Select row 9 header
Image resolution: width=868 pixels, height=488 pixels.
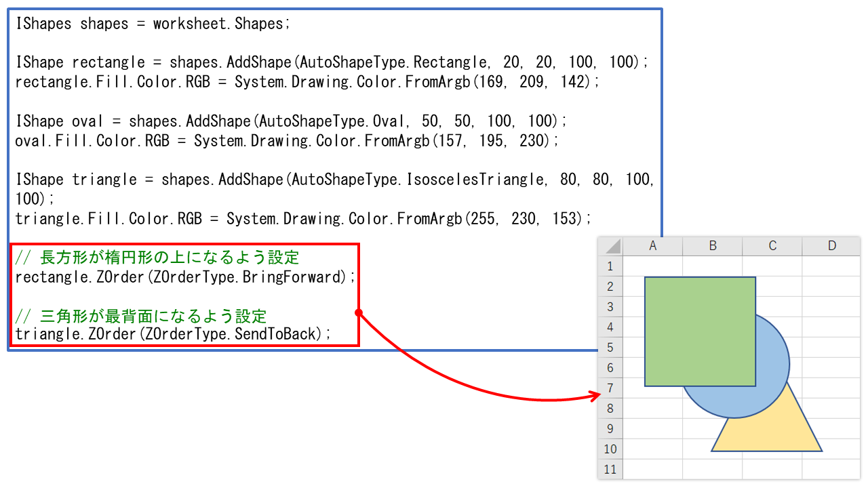point(610,428)
